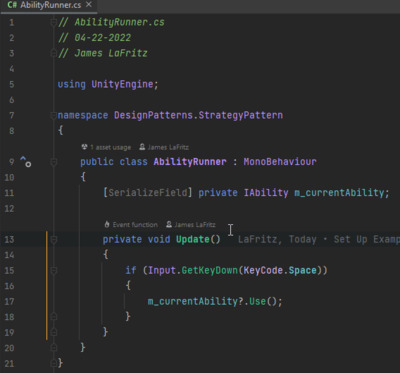Click 'StrategyPattern' in the namespace line

241,115
